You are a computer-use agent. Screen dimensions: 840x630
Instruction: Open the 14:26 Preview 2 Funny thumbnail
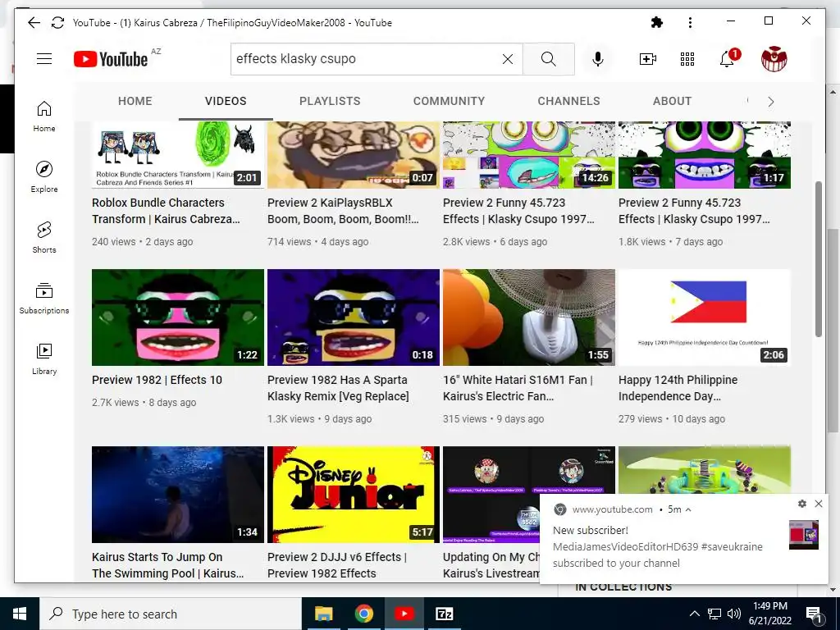[529, 155]
